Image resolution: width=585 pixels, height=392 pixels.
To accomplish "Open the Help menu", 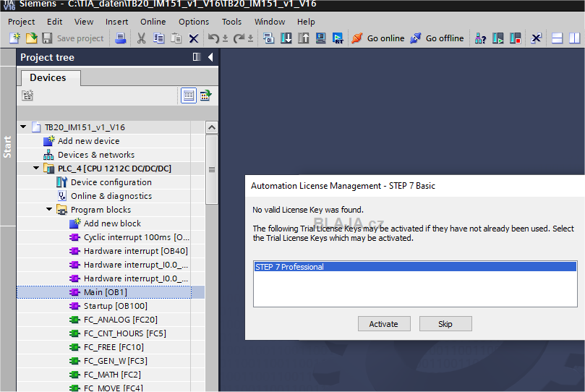I will point(306,22).
